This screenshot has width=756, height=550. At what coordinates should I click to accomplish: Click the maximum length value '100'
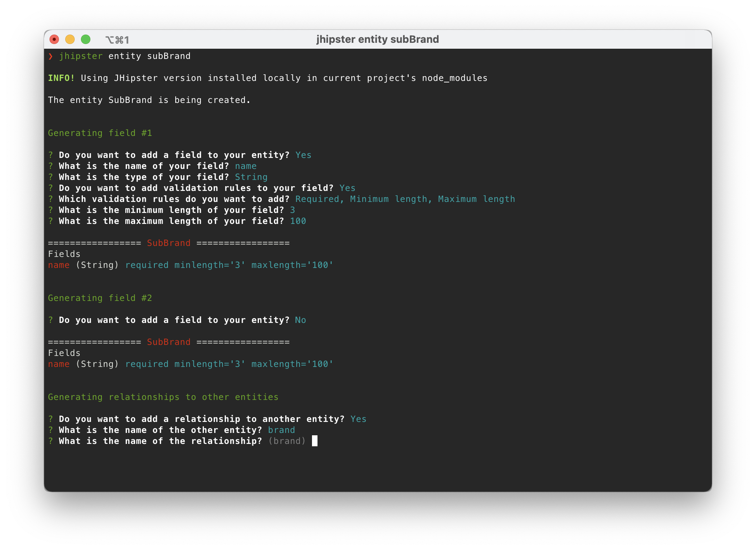(x=298, y=221)
